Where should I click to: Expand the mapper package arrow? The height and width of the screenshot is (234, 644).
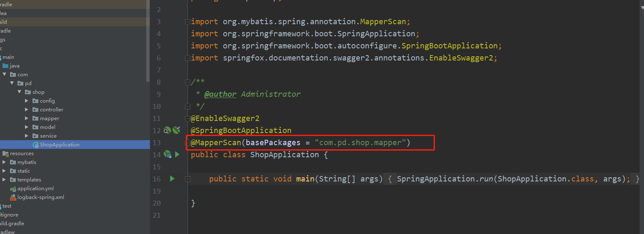[x=27, y=118]
